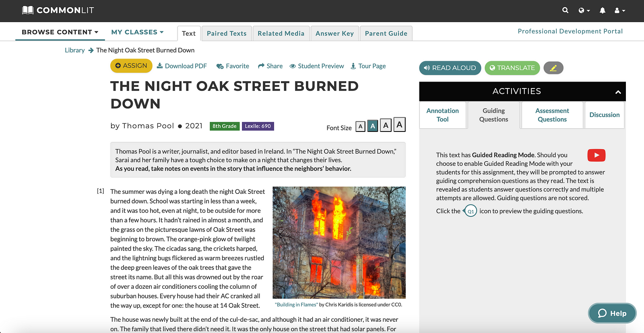Open the globe language menu
This screenshot has width=644, height=333.
(584, 10)
